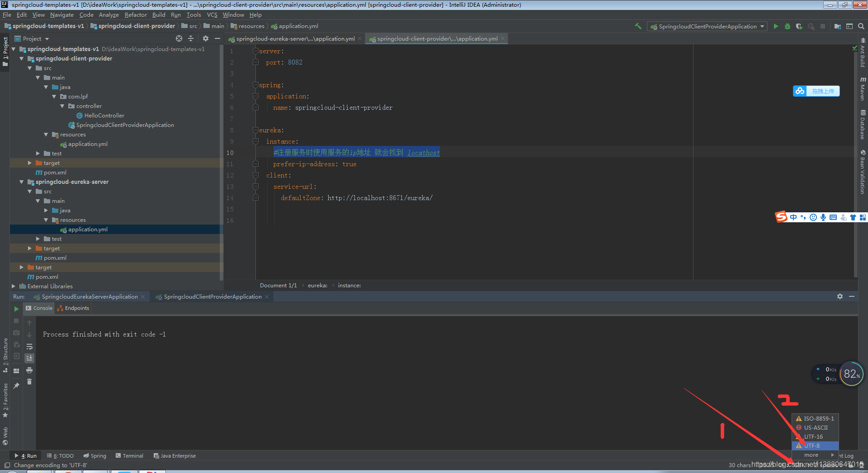Open Project Structure from the top toolbar
The width and height of the screenshot is (868, 473).
[838, 26]
